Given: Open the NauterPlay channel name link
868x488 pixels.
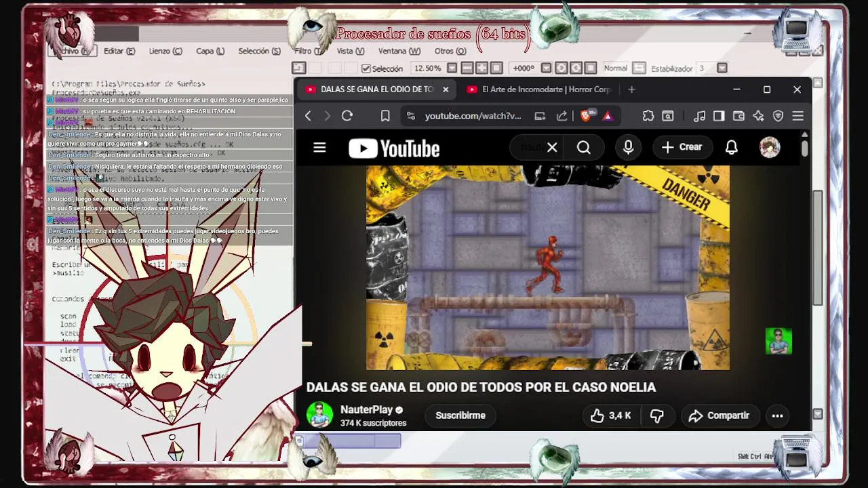Looking at the screenshot, I should point(366,409).
